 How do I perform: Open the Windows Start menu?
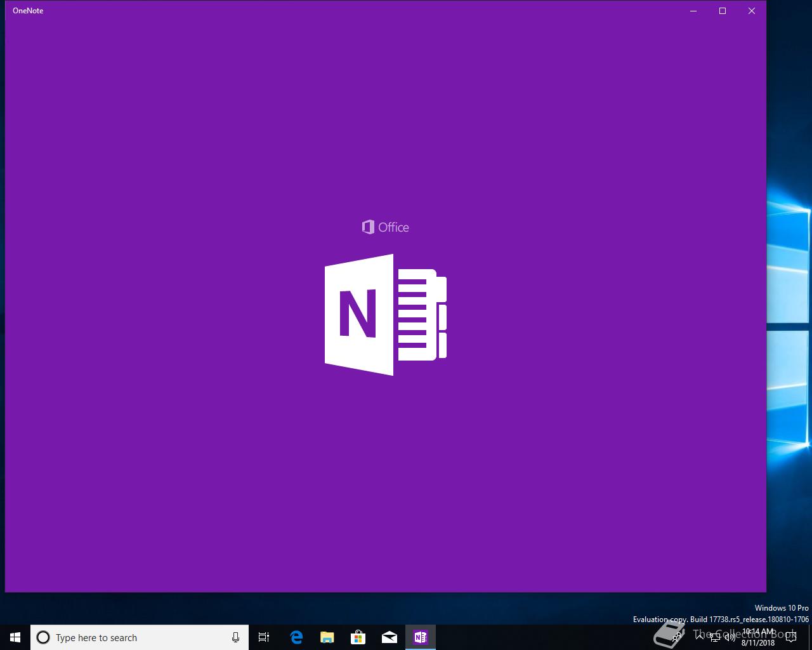coord(15,637)
